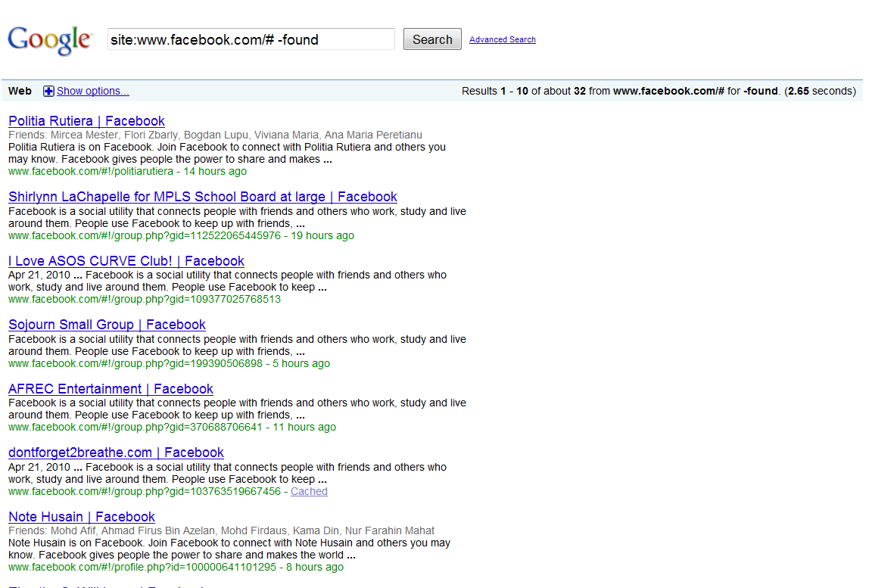The height and width of the screenshot is (588, 872).
Task: Click the '14 hours ago' timestamp
Action: click(x=215, y=171)
